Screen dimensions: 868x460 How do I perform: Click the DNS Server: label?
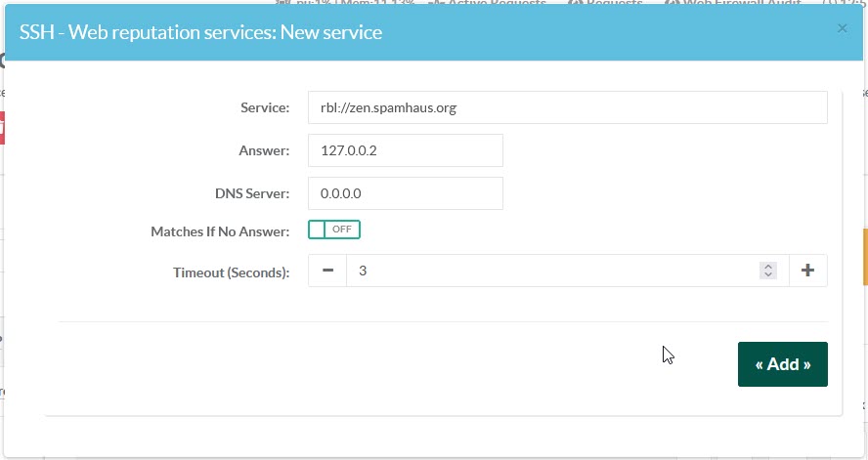252,193
